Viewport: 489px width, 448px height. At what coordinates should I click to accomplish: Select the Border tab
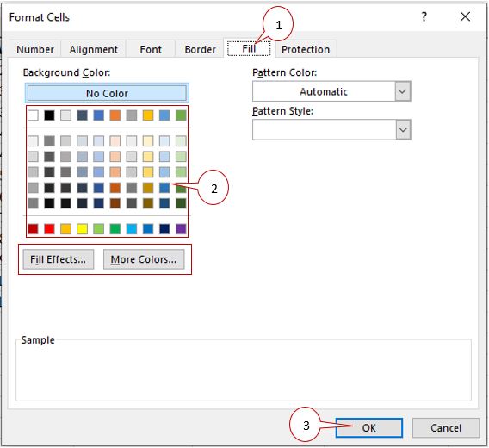[x=200, y=49]
